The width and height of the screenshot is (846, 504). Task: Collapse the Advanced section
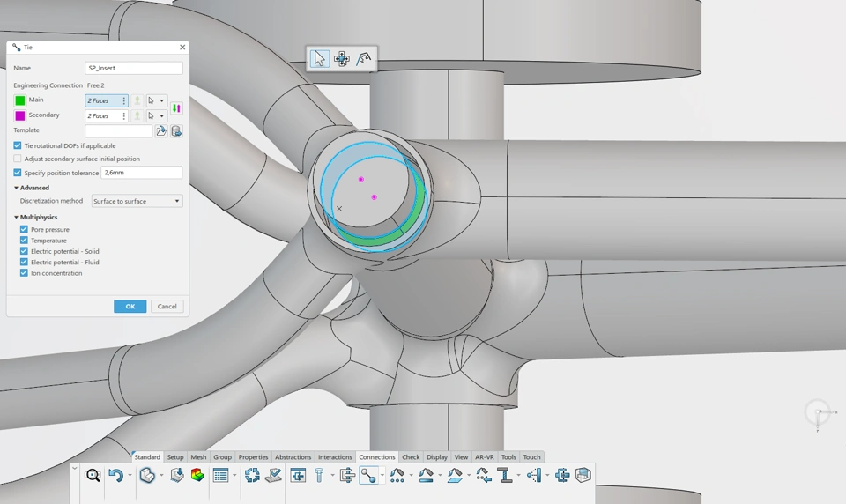(x=16, y=188)
